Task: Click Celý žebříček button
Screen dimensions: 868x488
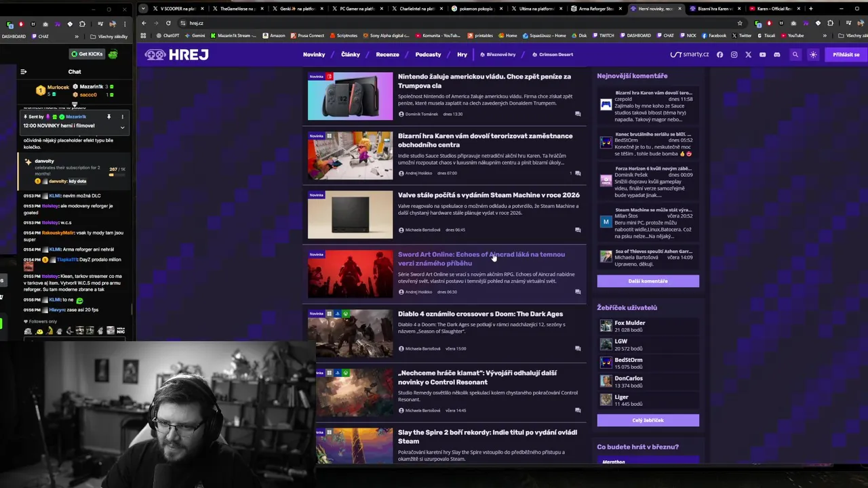Action: point(648,420)
